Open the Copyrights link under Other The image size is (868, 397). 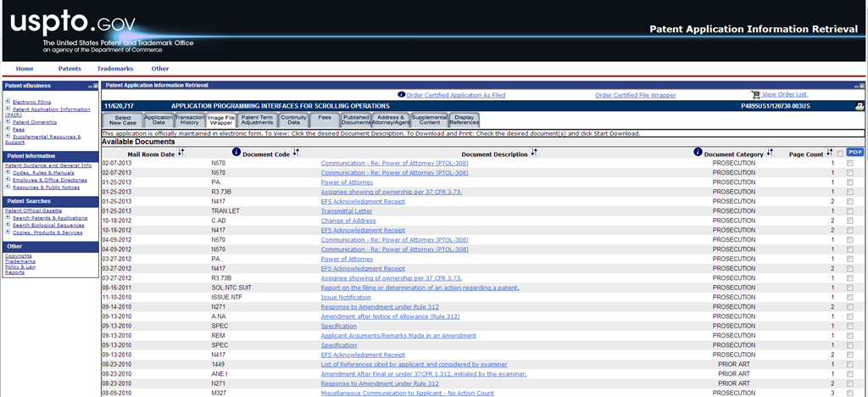[x=19, y=256]
